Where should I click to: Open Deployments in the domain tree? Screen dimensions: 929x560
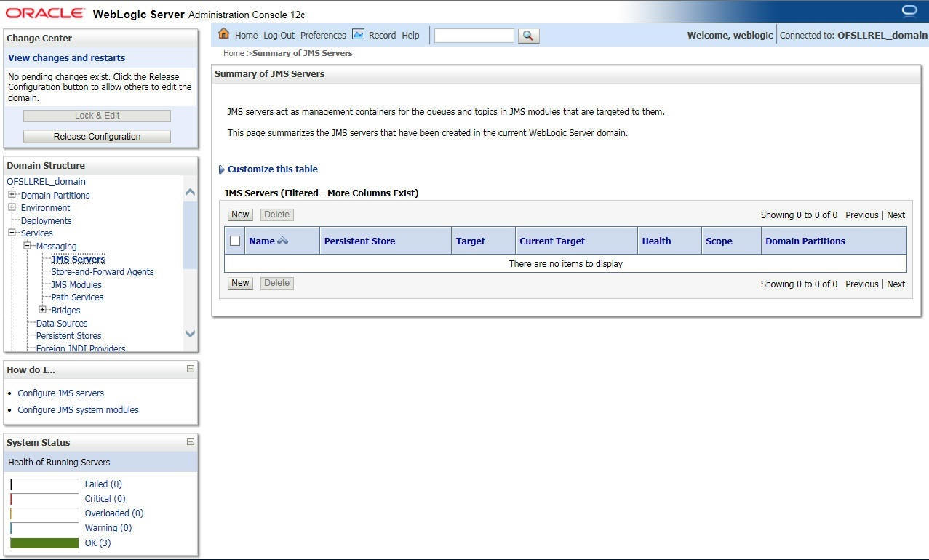coord(46,220)
